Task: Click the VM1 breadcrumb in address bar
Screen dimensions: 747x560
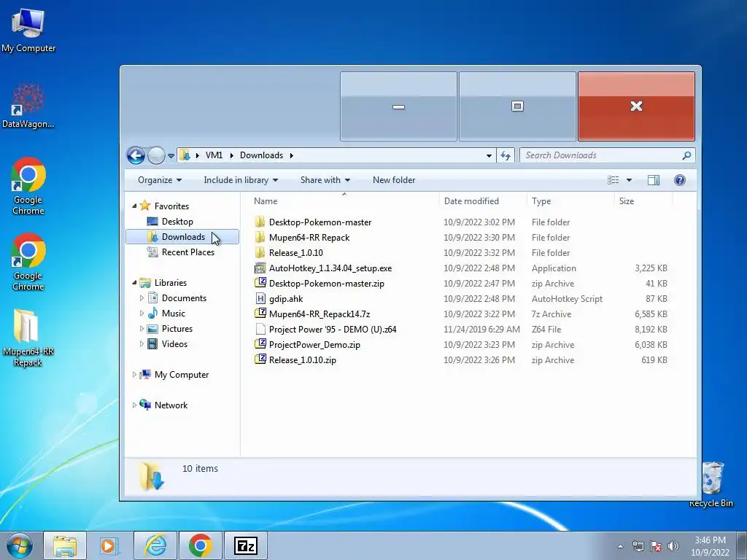Action: click(214, 155)
